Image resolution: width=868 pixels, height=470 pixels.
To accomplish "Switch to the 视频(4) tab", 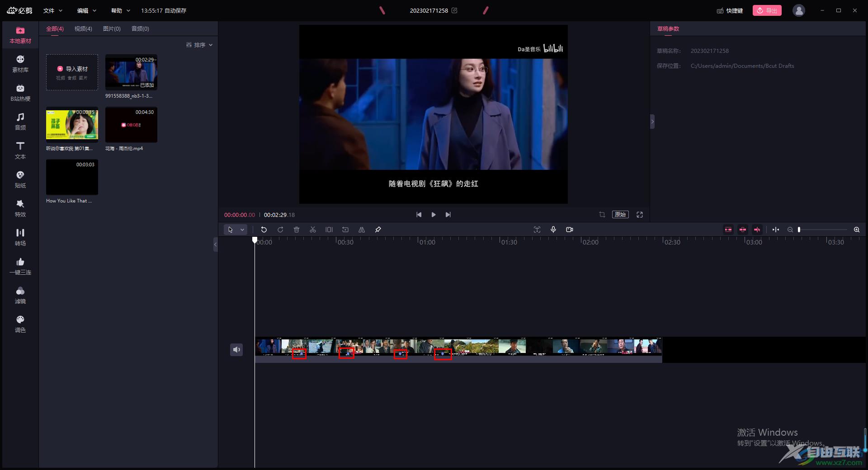I will [x=83, y=28].
